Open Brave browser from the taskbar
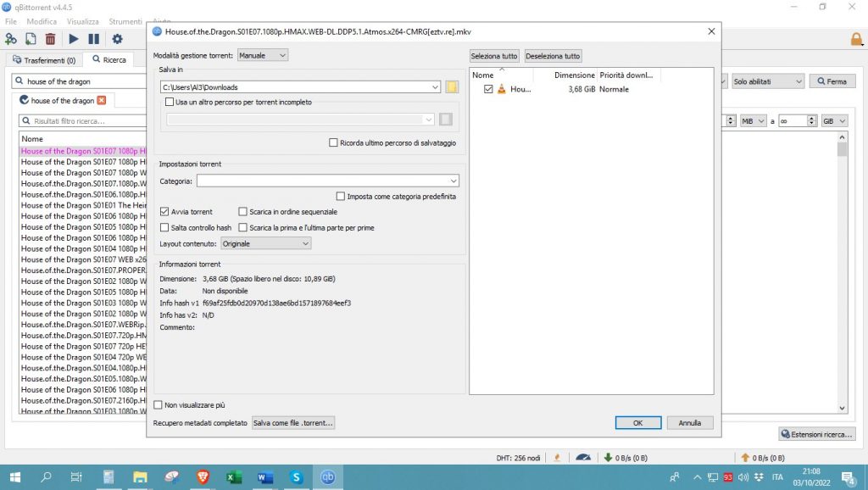 (203, 477)
